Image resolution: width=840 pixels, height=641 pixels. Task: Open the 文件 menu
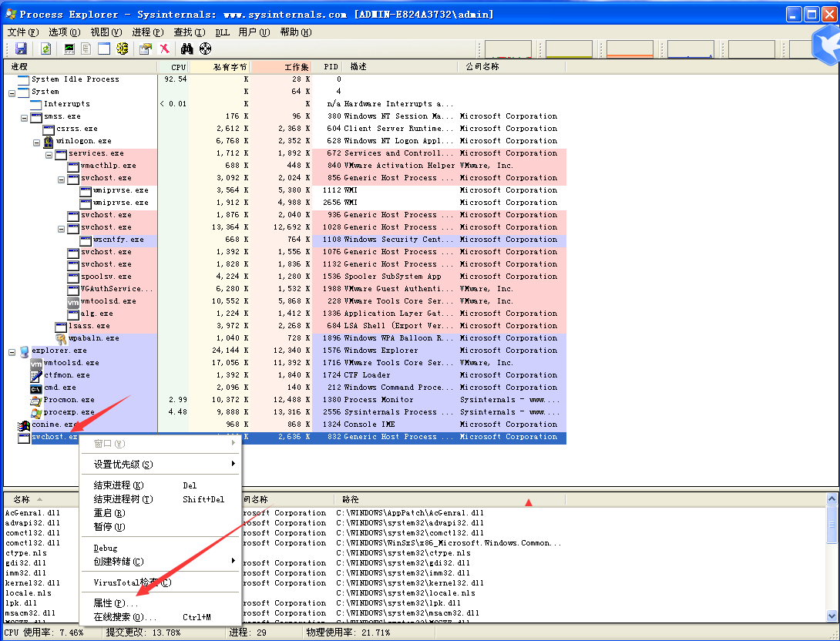pyautogui.click(x=23, y=32)
